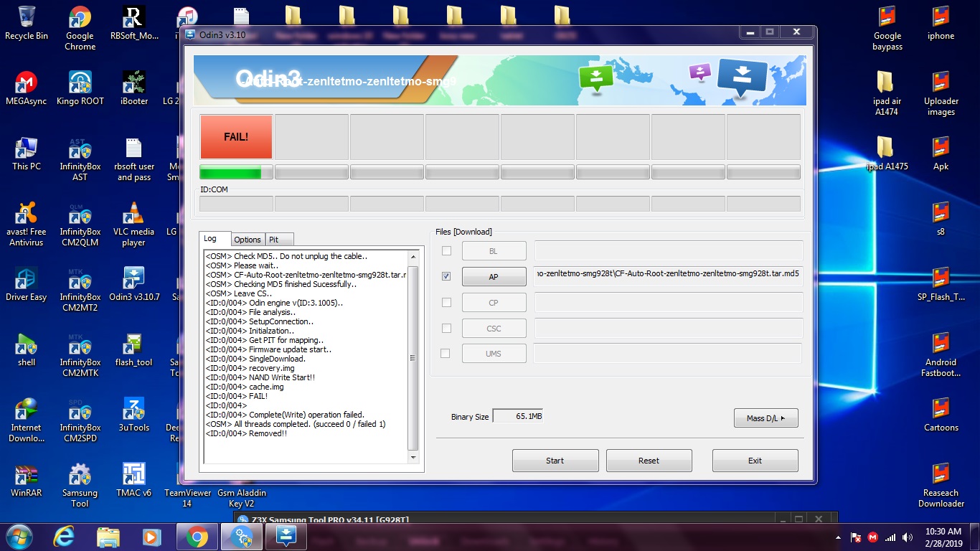Select the 'rbsoft user and pass' file
Screen dimensions: 980x551
(x=134, y=159)
